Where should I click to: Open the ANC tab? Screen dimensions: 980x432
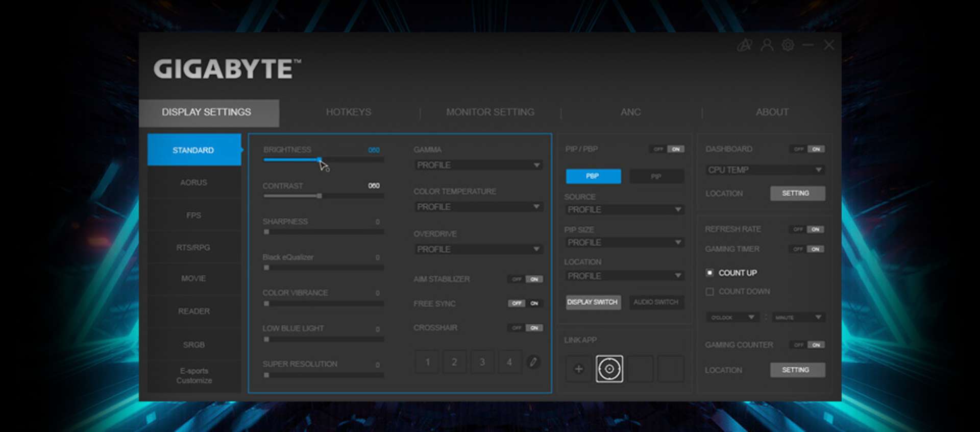631,112
